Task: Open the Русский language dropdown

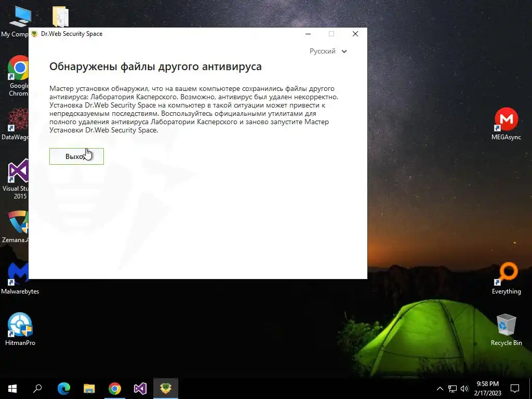Action: point(328,51)
